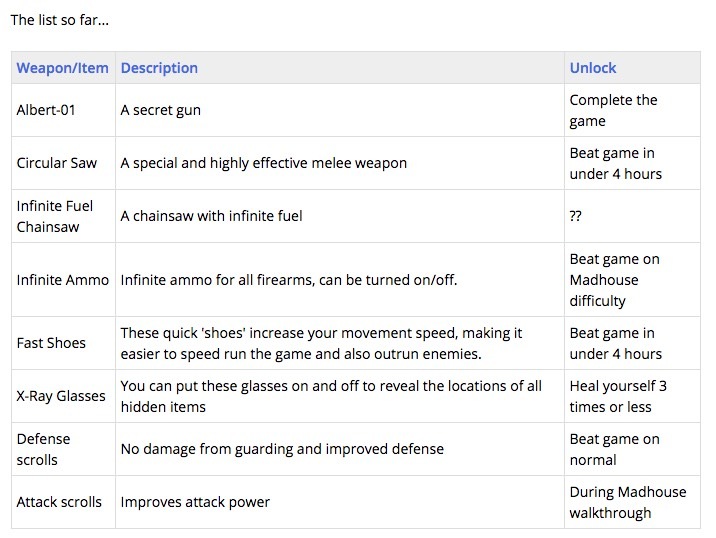Click the Unlock column header
This screenshot has height=538, width=716.
(593, 68)
